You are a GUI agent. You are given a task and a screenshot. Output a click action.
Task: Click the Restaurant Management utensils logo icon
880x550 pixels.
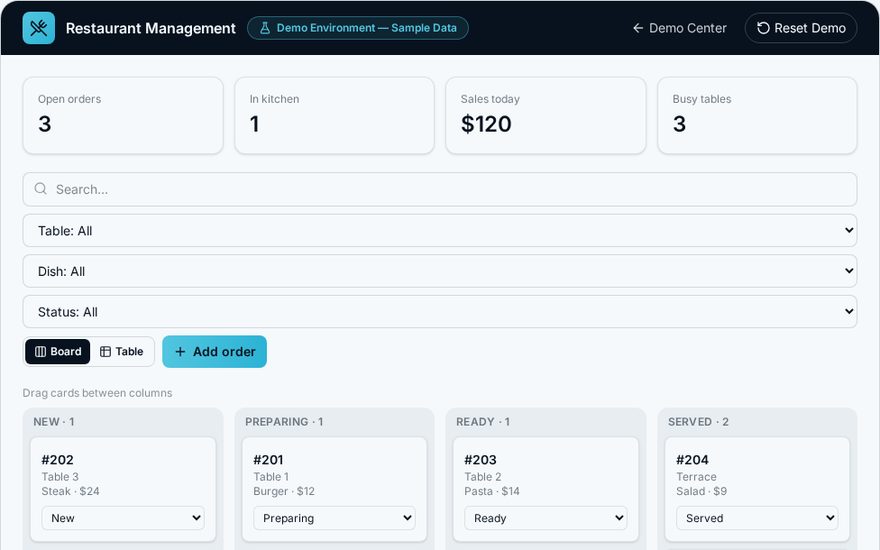point(39,28)
